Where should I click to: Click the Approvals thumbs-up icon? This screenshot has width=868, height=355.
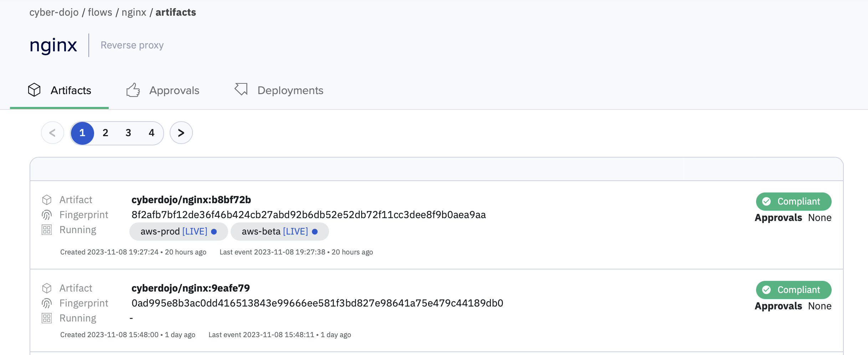click(x=133, y=90)
